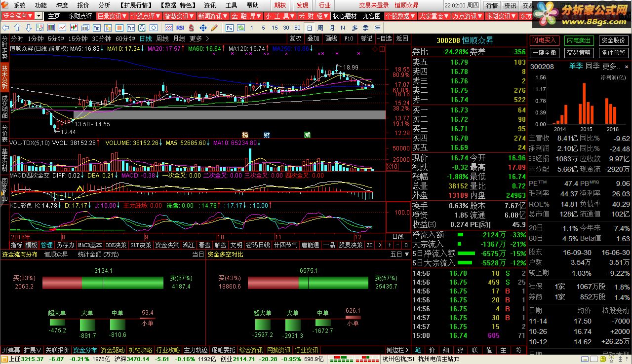The width and height of the screenshot is (632, 364).
Task: Click the circle icon after f(x)
Action: click(154, 27)
